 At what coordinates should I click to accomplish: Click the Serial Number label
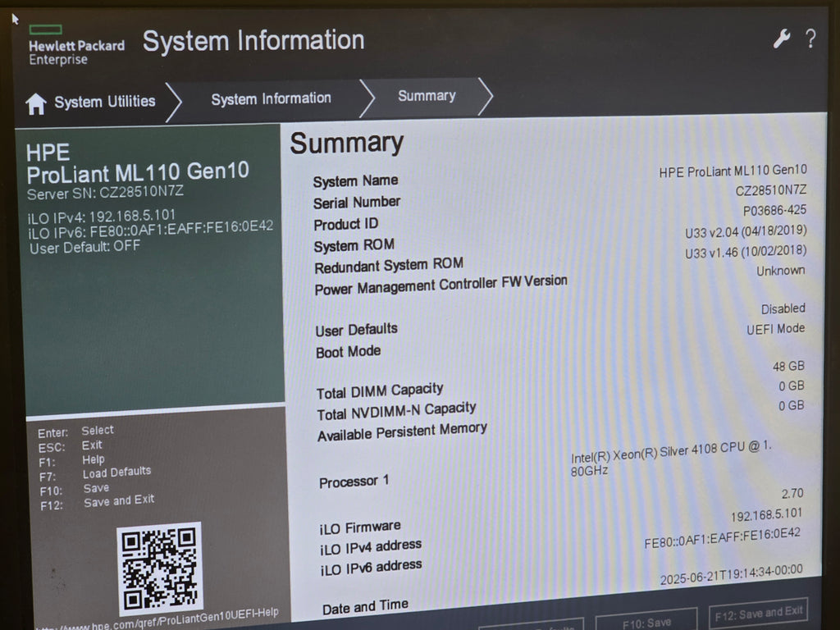[x=357, y=203]
